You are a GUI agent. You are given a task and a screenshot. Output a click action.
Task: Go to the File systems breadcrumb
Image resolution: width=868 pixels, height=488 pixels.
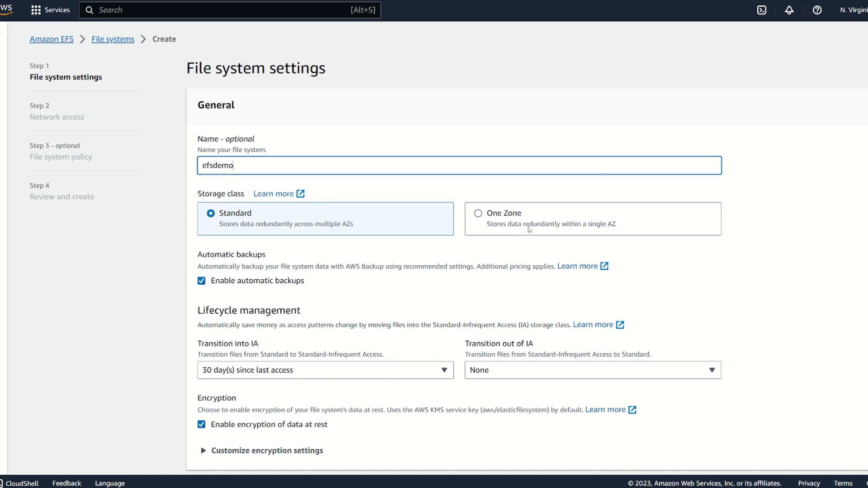113,39
